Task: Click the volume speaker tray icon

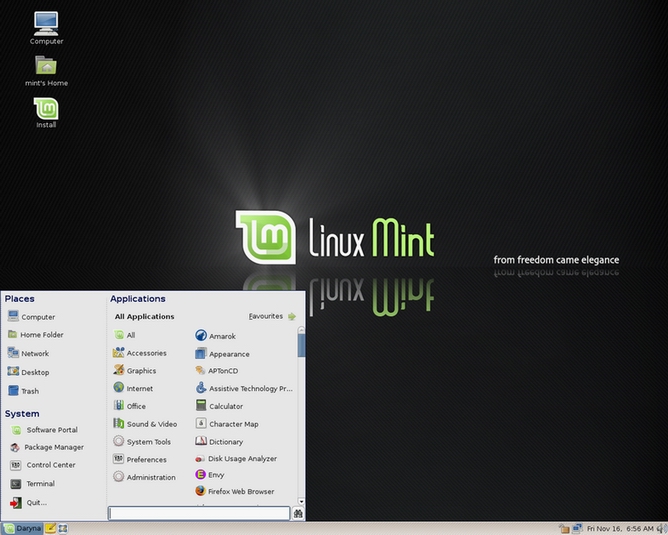Action: point(662,529)
